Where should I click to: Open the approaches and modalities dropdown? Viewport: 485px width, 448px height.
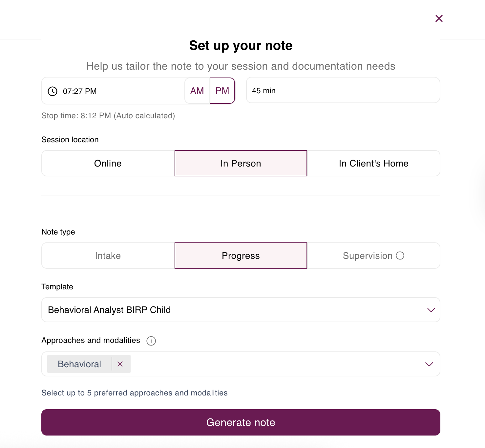pyautogui.click(x=429, y=364)
